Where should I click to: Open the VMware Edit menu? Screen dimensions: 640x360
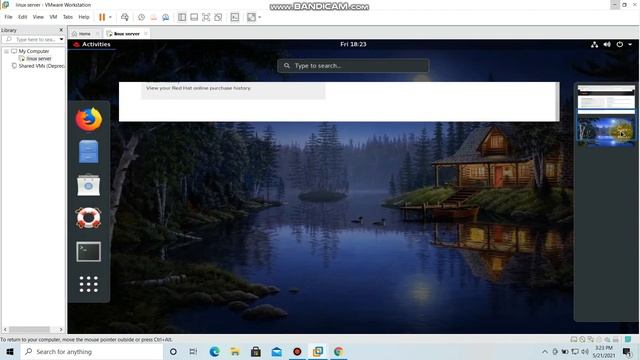pos(22,17)
